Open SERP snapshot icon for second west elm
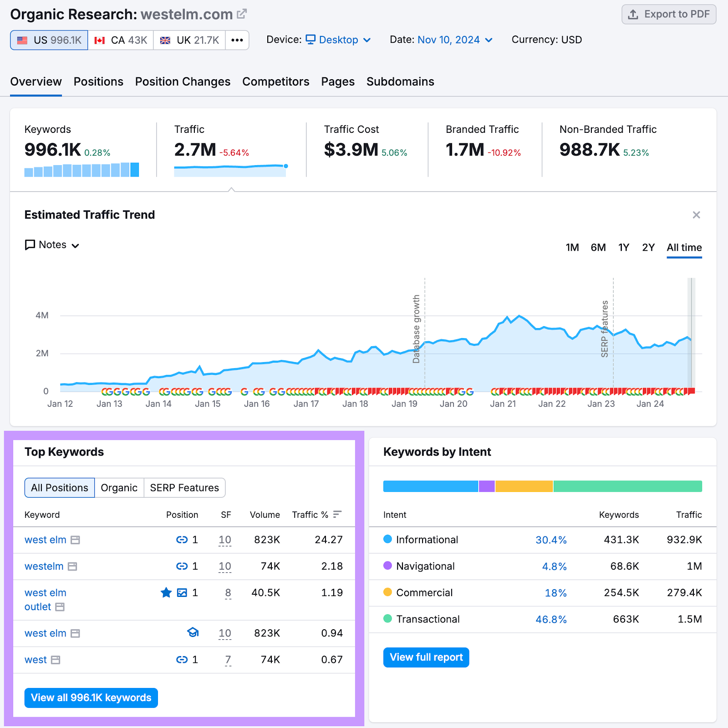 (76, 633)
